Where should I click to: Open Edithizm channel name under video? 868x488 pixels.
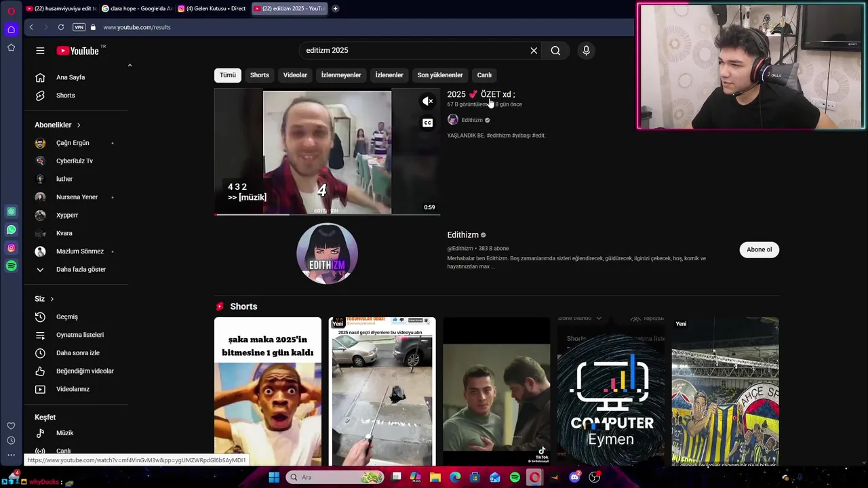pos(472,120)
